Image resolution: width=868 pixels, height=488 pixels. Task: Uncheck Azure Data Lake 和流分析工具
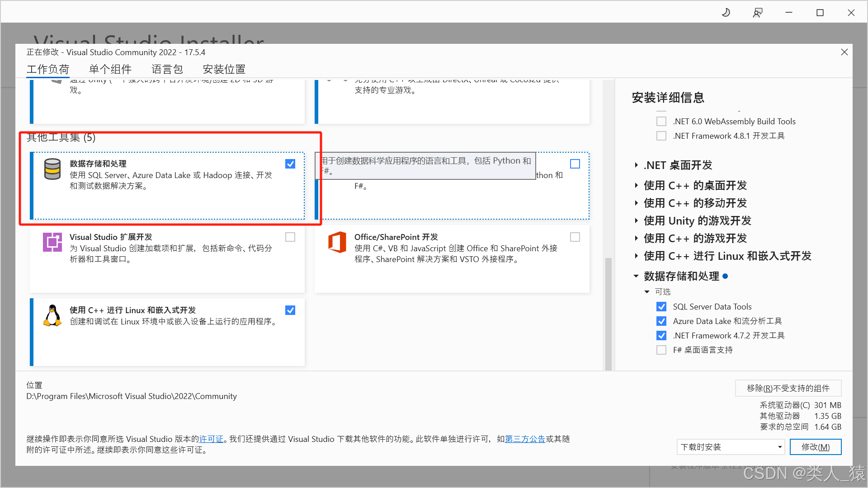(661, 321)
